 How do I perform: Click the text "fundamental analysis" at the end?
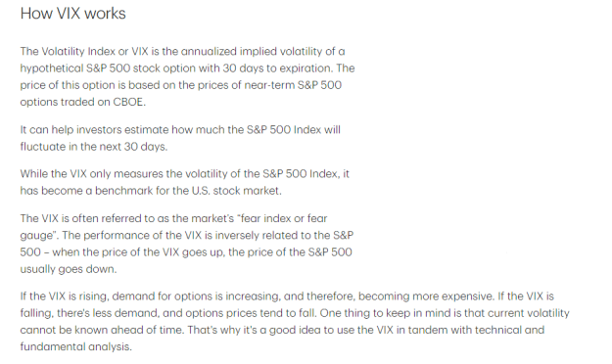pos(74,346)
